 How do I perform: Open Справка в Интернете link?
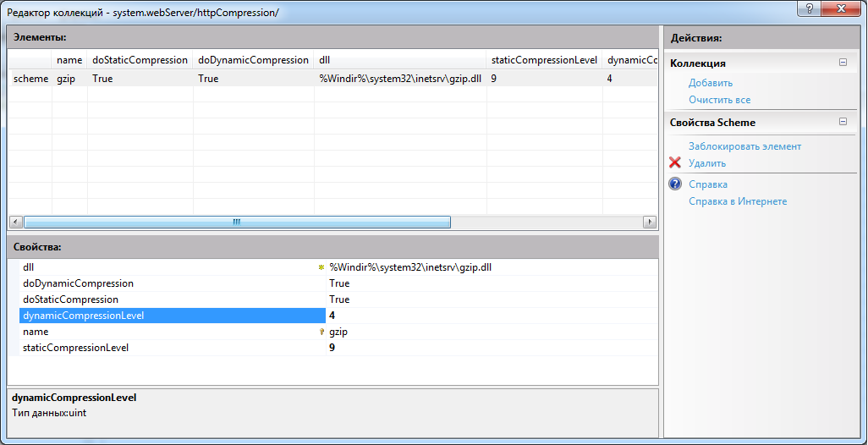pos(737,201)
